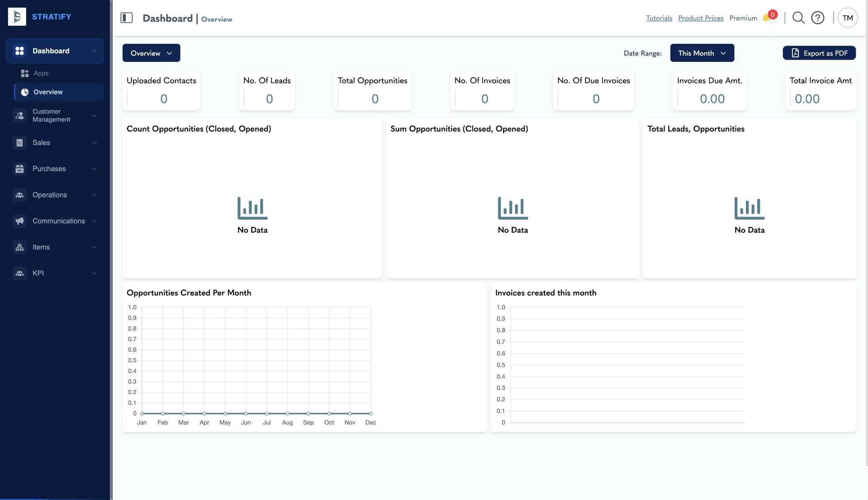Click the Customer Management icon
The height and width of the screenshot is (500, 868).
pyautogui.click(x=19, y=116)
